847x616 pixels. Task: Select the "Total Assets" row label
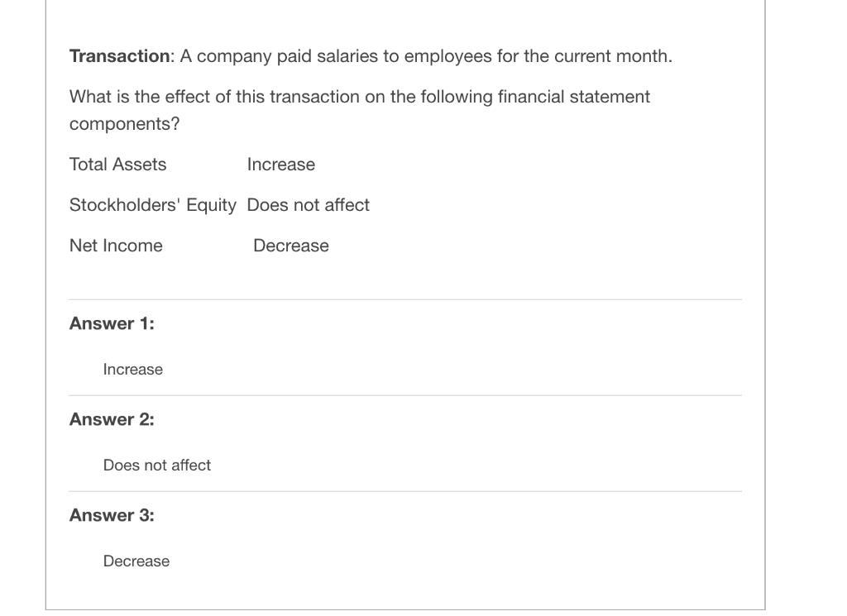pos(117,165)
